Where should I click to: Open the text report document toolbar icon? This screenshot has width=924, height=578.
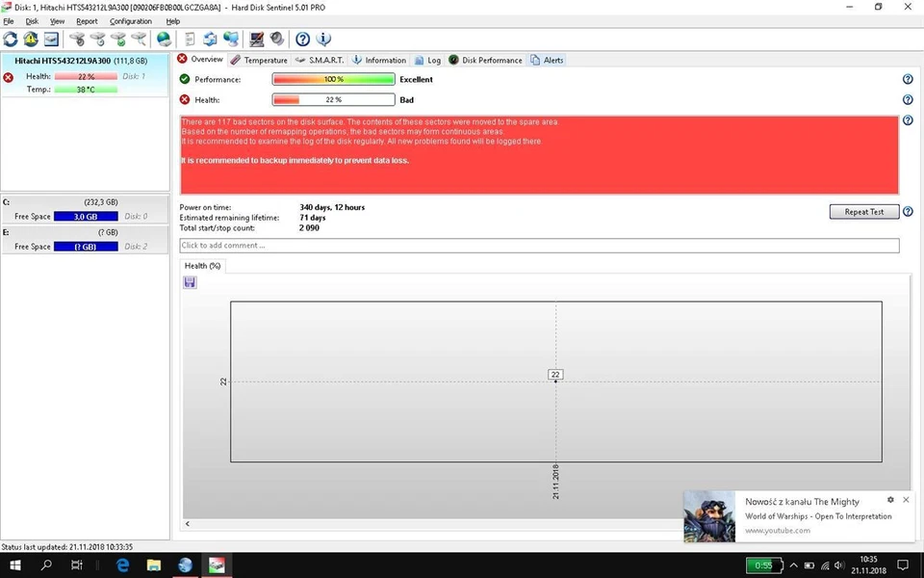tap(190, 39)
